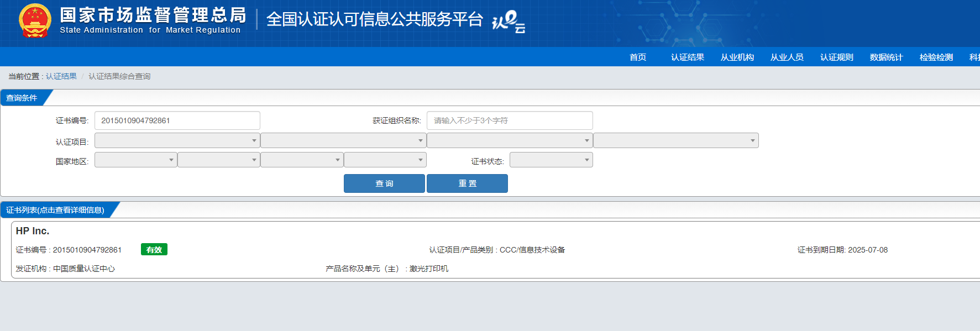Click the 认证结果 breadcrumb link
The image size is (980, 331).
[61, 76]
